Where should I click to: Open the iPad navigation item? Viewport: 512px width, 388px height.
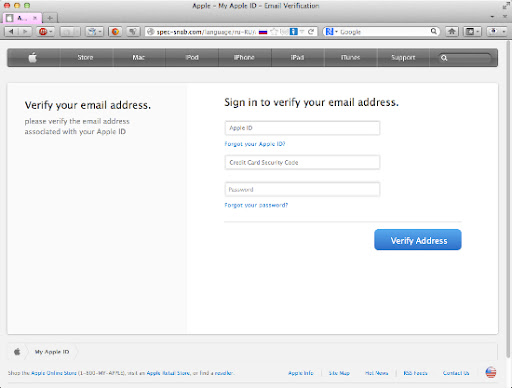click(x=297, y=57)
